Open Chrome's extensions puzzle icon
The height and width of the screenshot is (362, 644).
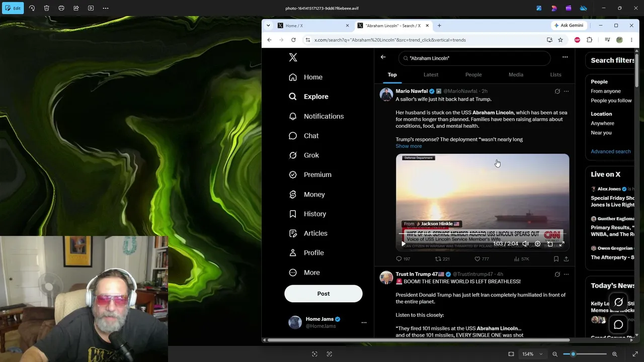tap(590, 40)
